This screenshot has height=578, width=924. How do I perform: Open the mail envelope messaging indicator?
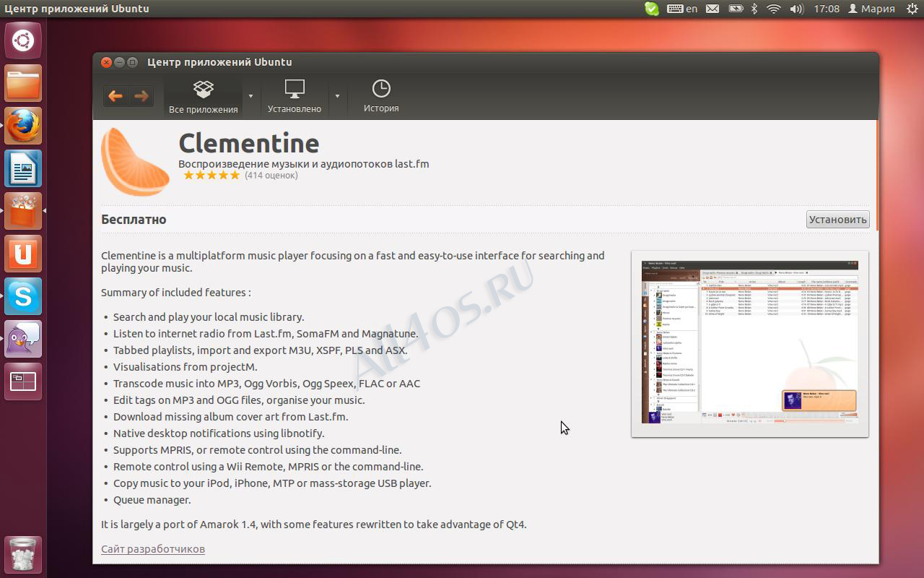point(712,9)
